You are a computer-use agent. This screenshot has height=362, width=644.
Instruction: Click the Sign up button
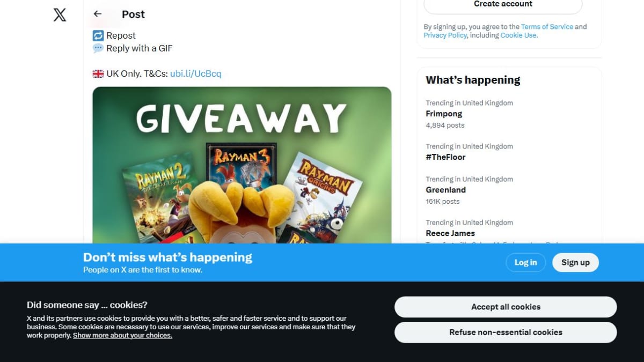pyautogui.click(x=575, y=262)
